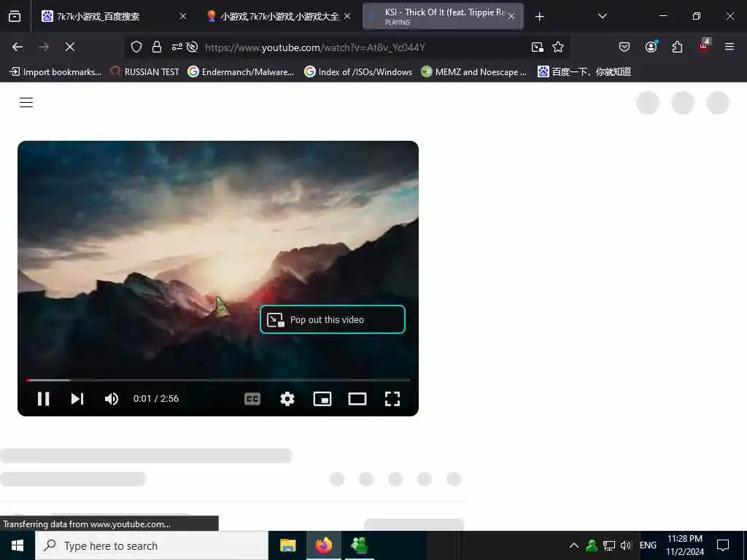This screenshot has height=560, width=747.
Task: Close the KSI Thick Of It tab
Action: 511,16
